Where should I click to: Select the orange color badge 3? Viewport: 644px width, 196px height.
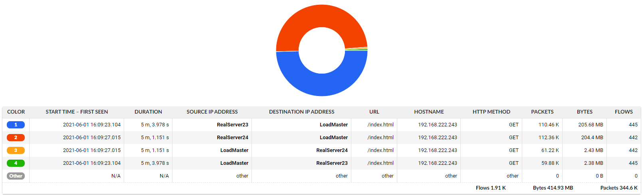(16, 150)
